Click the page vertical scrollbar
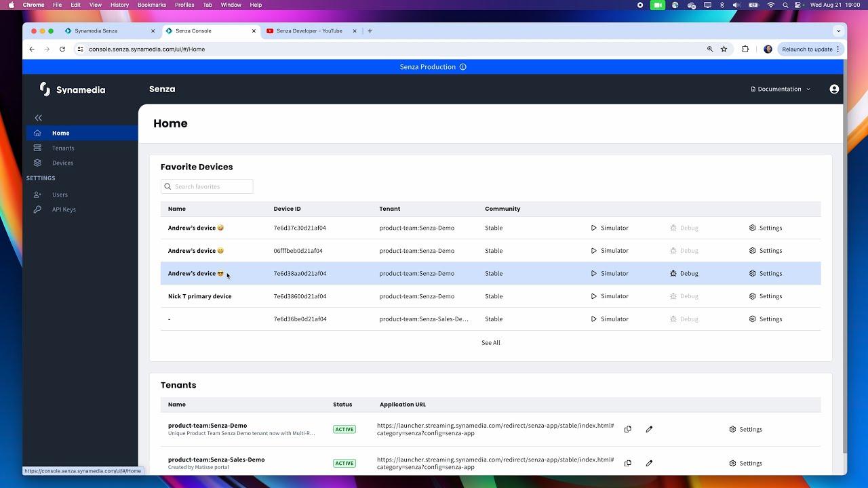The image size is (868, 488). point(844,258)
